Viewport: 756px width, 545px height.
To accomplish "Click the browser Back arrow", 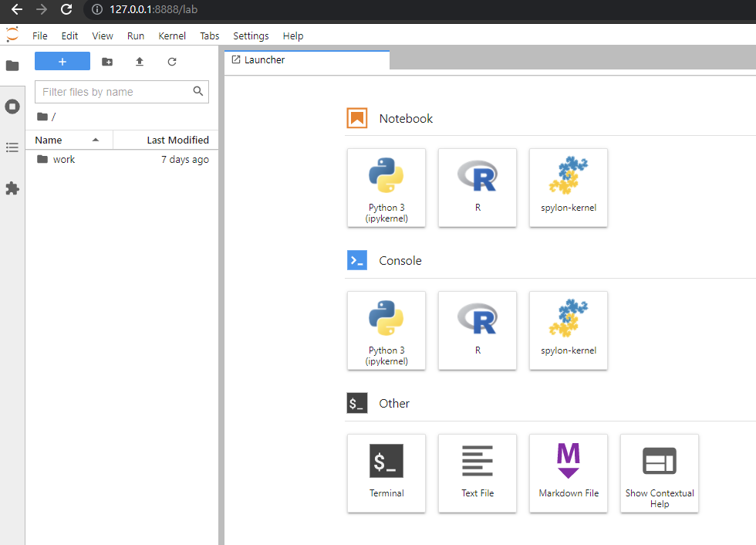I will (x=17, y=9).
